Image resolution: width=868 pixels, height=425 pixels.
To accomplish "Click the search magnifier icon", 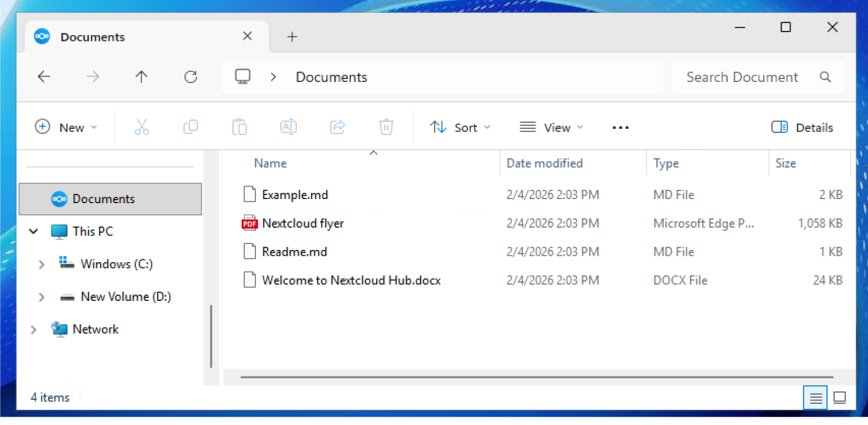I will pos(825,77).
